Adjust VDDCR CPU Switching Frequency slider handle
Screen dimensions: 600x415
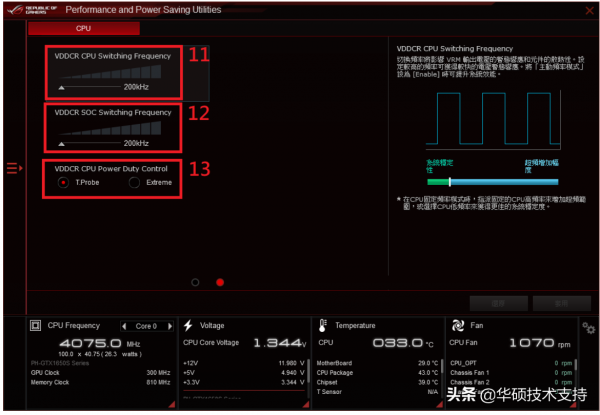coord(61,88)
